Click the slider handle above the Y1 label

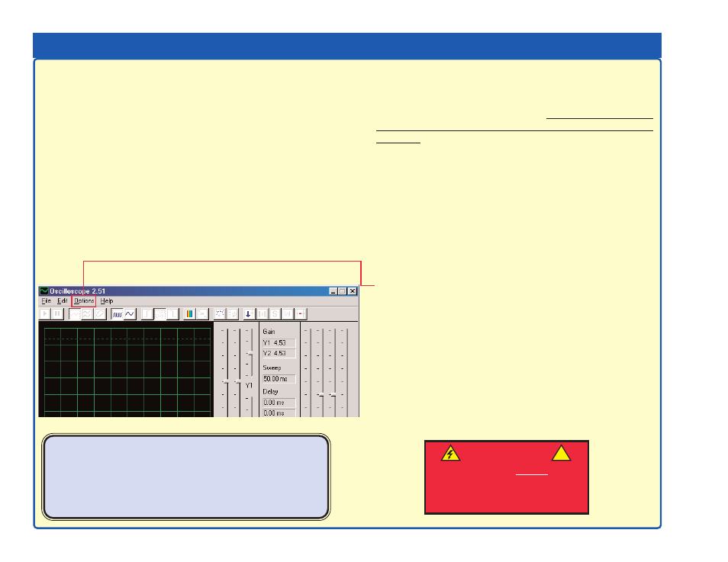[249, 352]
